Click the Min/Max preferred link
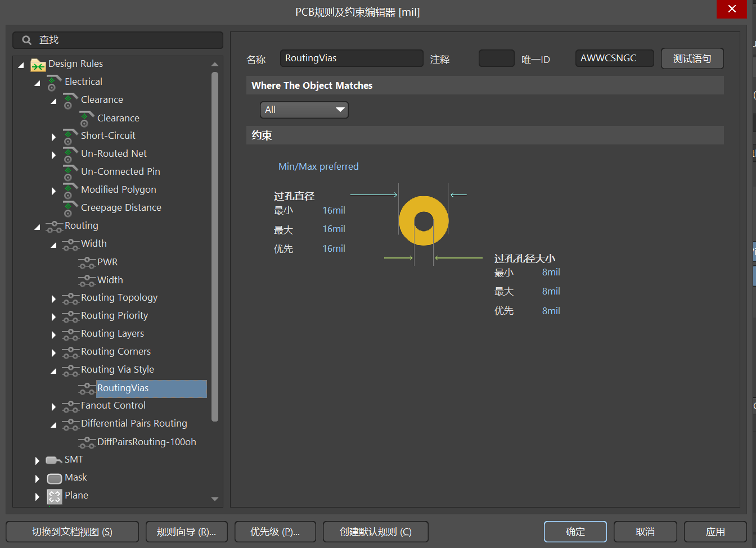 (318, 166)
